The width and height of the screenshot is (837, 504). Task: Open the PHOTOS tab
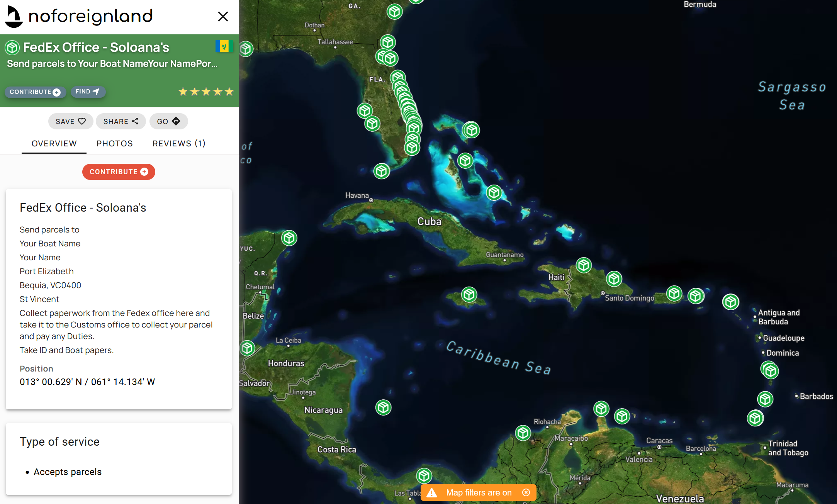click(x=115, y=144)
